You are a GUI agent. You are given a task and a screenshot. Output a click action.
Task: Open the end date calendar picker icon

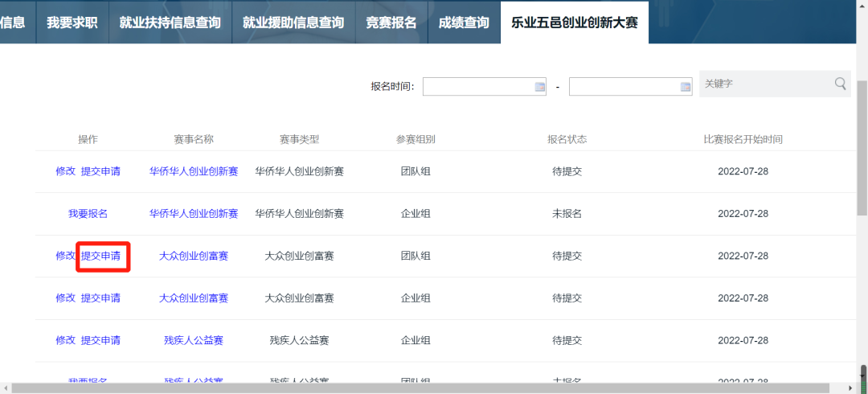pos(686,87)
